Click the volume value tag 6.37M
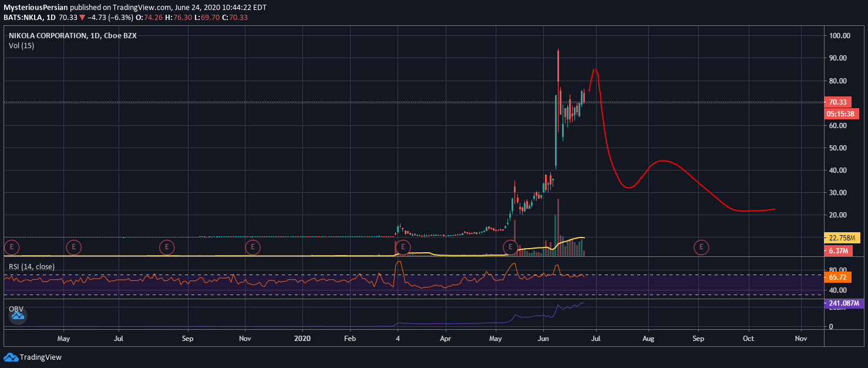Image resolution: width=868 pixels, height=368 pixels. [x=838, y=250]
